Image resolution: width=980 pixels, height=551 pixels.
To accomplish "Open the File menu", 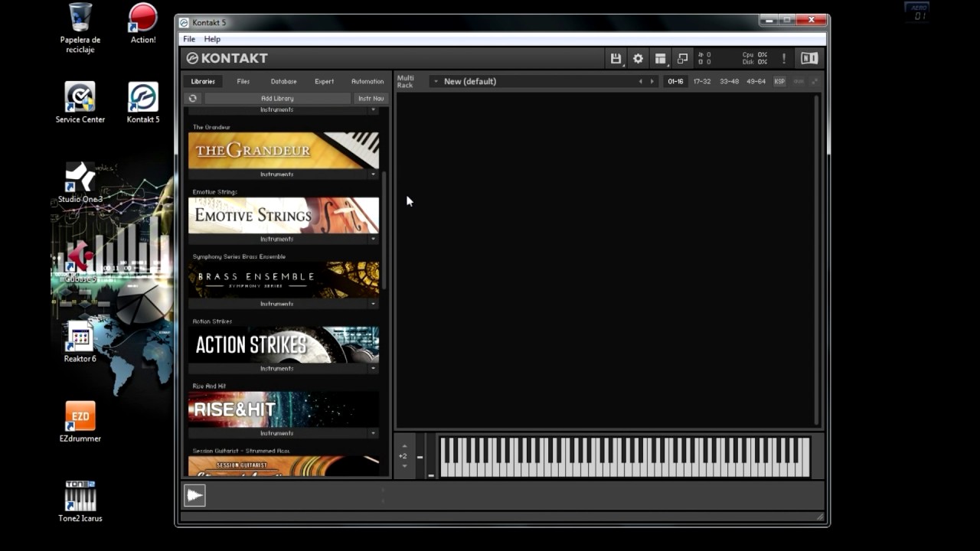I will click(189, 39).
